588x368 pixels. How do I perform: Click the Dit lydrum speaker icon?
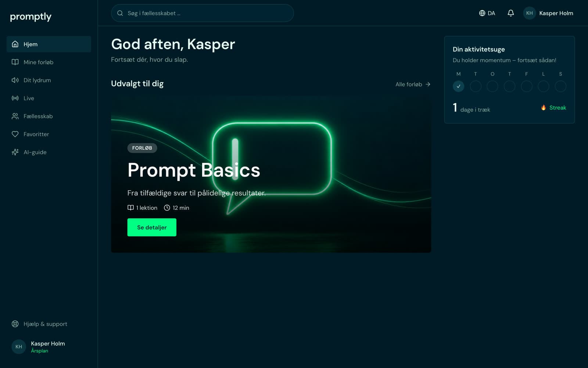point(15,80)
